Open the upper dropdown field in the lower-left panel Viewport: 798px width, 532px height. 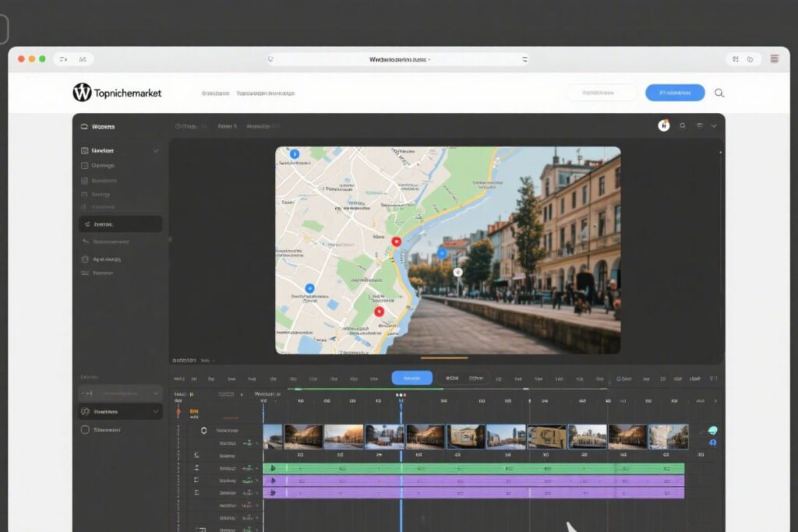click(121, 393)
